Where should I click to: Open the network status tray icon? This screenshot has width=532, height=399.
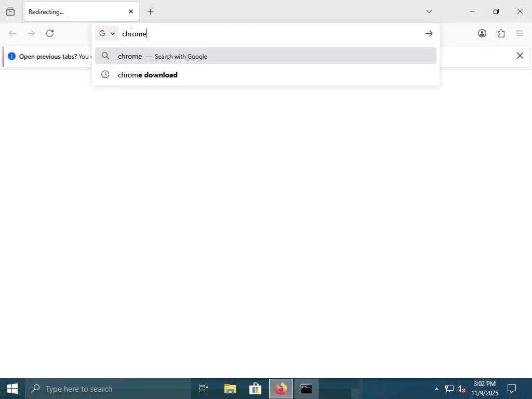tap(449, 389)
